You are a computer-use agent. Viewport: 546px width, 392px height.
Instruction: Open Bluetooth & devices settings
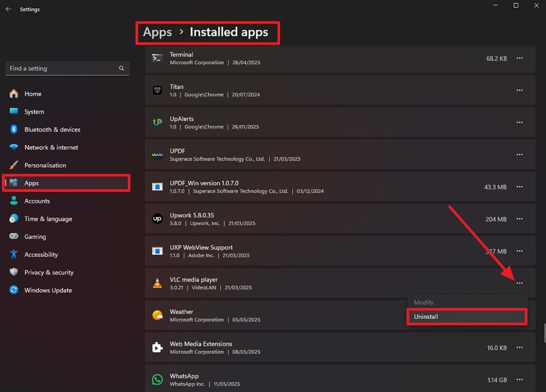[x=66, y=130]
